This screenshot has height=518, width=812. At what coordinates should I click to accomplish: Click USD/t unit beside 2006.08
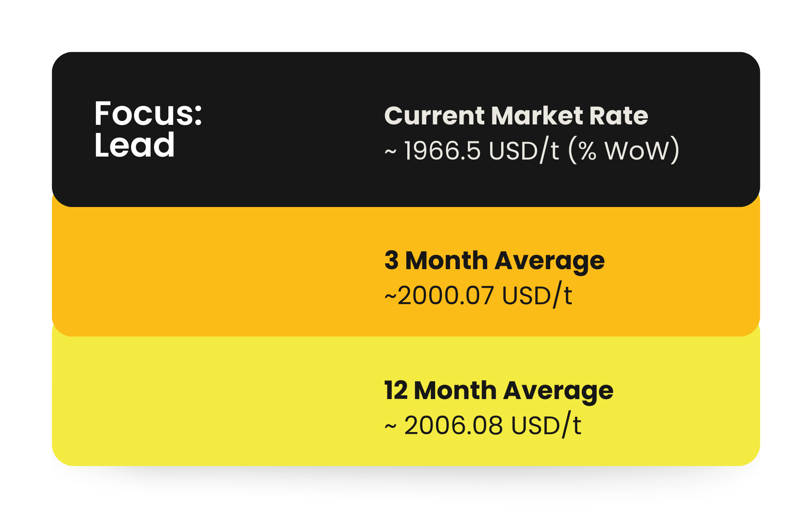pos(546,425)
